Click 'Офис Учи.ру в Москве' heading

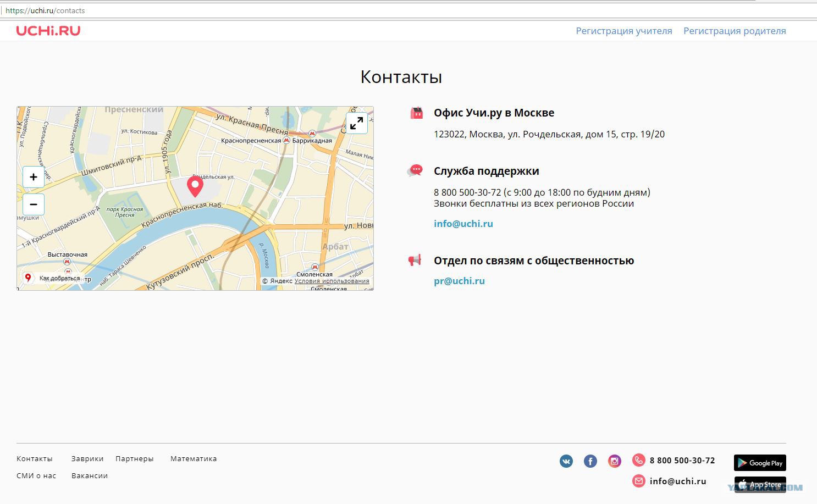(494, 113)
